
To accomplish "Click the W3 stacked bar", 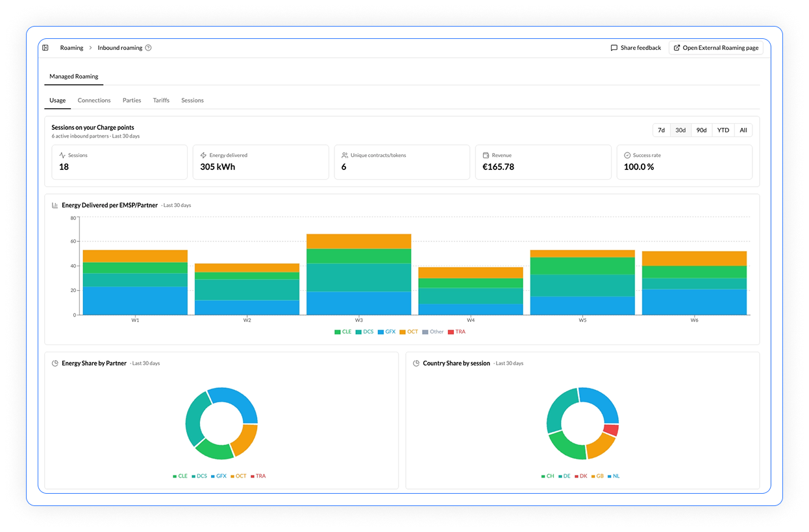I will pyautogui.click(x=359, y=274).
